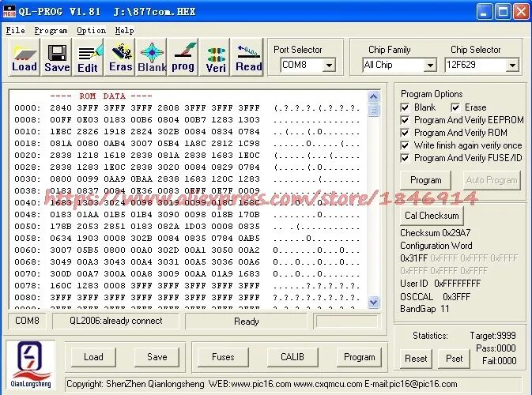Open the Edit toolbar tool
The image size is (532, 395).
coord(88,57)
